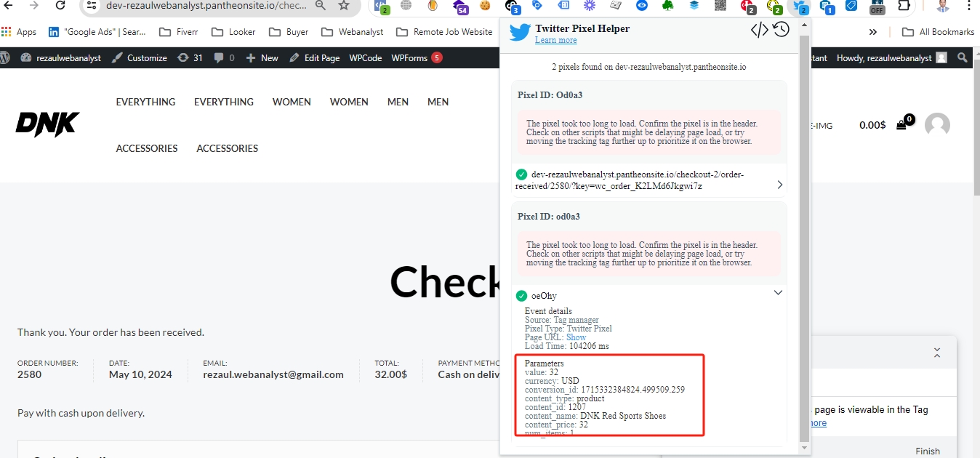The height and width of the screenshot is (458, 980).
Task: Click the blue layers stack extension icon
Action: tap(694, 6)
